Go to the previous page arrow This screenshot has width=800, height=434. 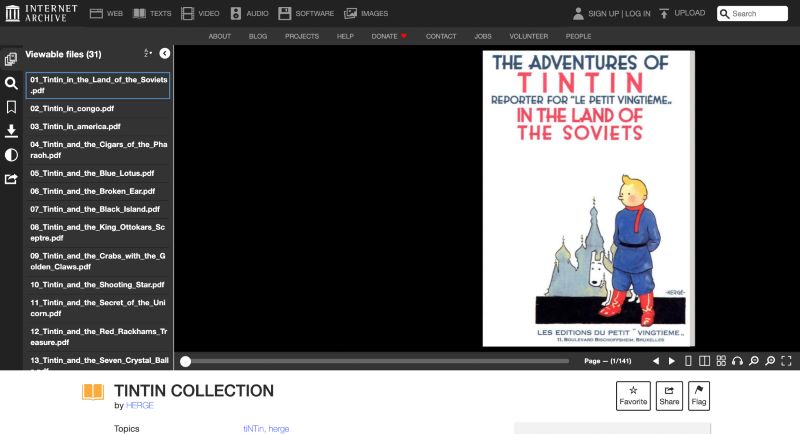click(656, 361)
